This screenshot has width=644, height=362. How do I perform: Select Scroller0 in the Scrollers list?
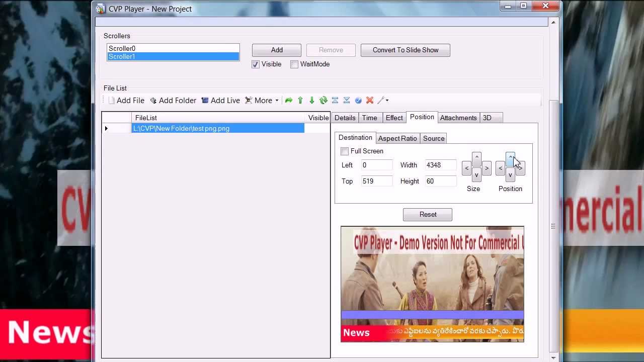173,49
